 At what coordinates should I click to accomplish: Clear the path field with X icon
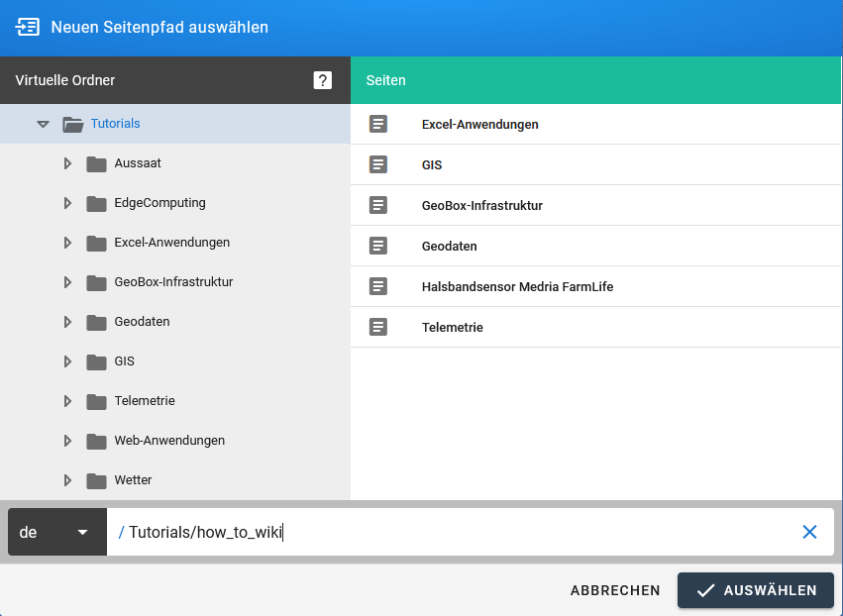pyautogui.click(x=809, y=532)
